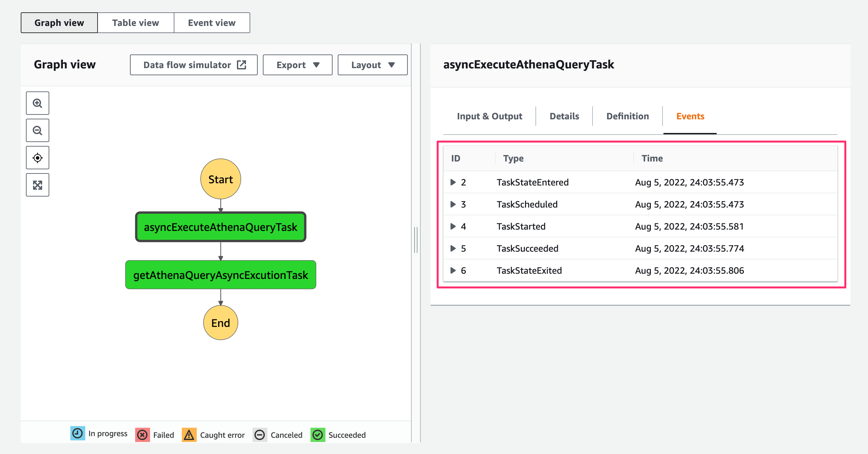Select the getAthenaQueryAsyncExcutionTask node
Screen dimensions: 868x454
(221, 275)
